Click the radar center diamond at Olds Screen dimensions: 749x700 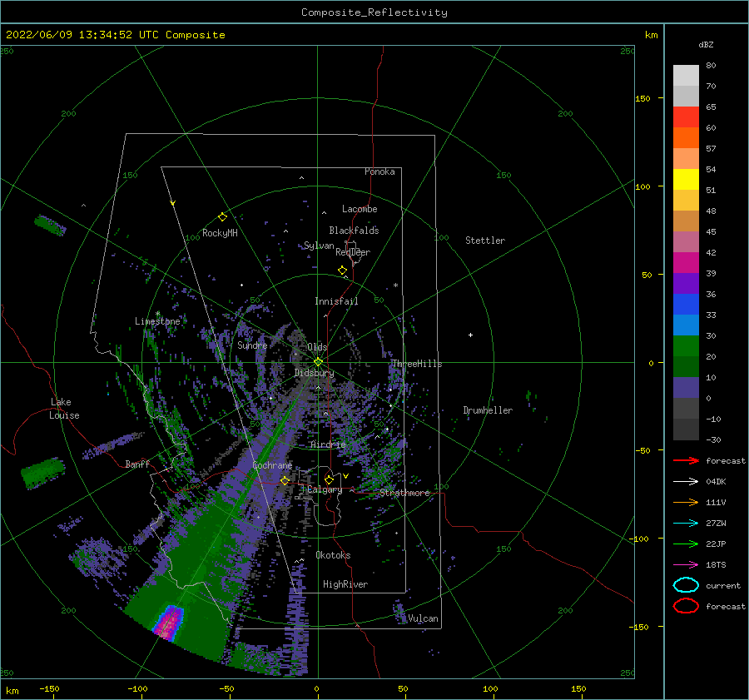click(318, 362)
